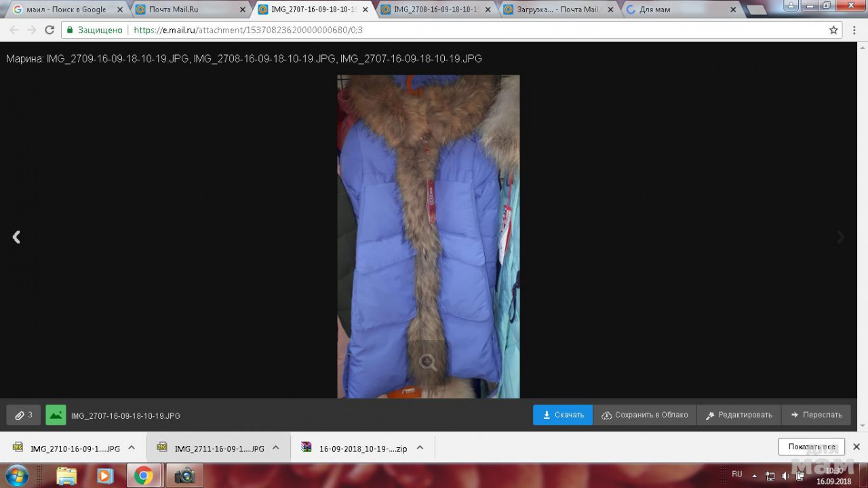This screenshot has width=868, height=488.
Task: Click the next image arrow
Action: pos(841,237)
